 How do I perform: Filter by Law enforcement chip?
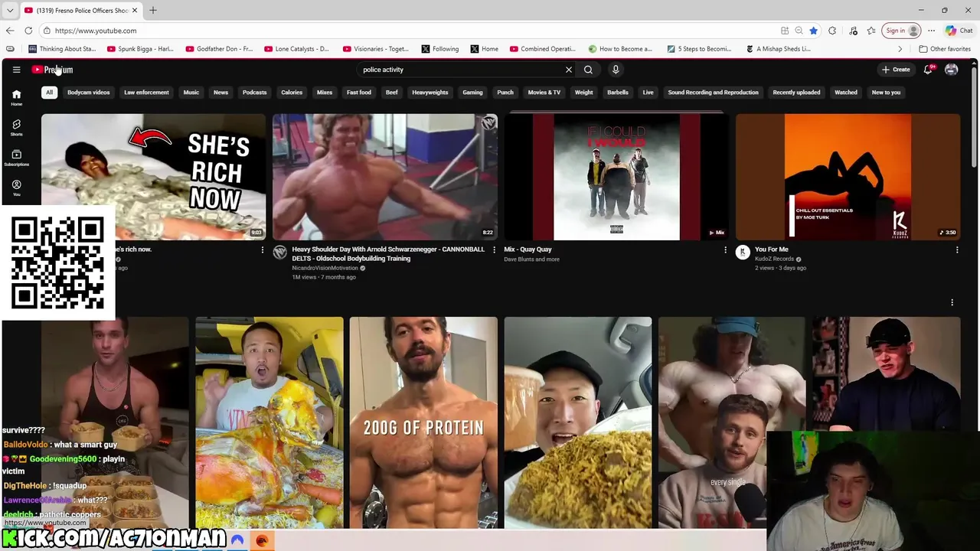click(146, 93)
